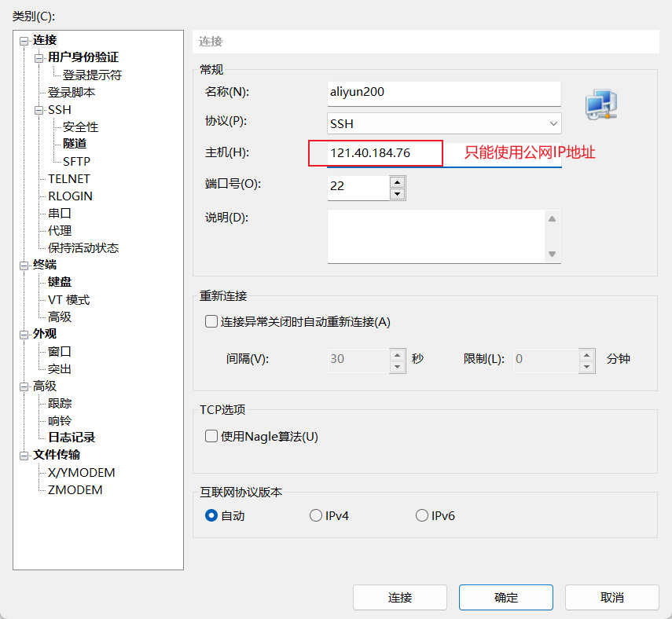The width and height of the screenshot is (672, 619).
Task: Enable the Nagle algorithm checkbox
Action: coord(211,436)
